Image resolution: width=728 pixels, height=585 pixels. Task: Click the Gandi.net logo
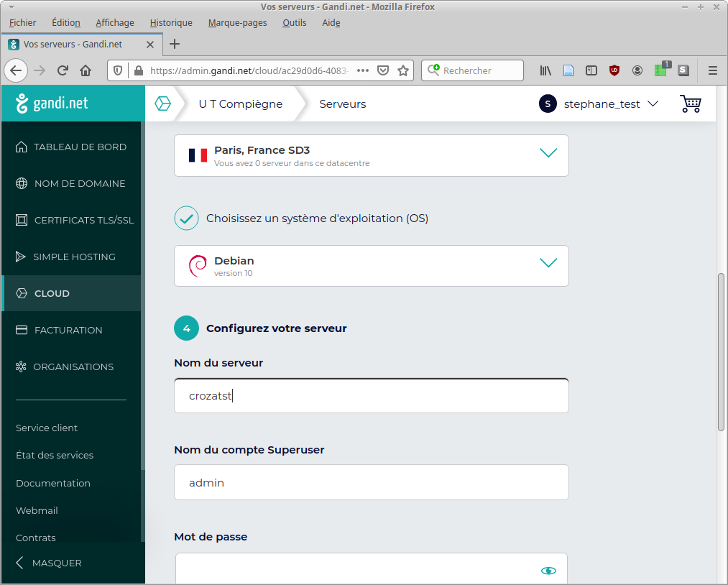tap(52, 103)
